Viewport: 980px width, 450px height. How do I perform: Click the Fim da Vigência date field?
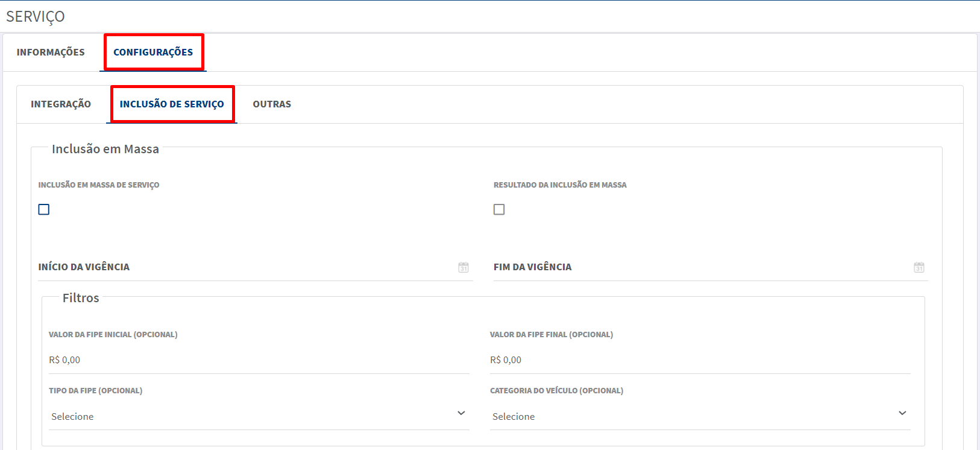pyautogui.click(x=711, y=267)
